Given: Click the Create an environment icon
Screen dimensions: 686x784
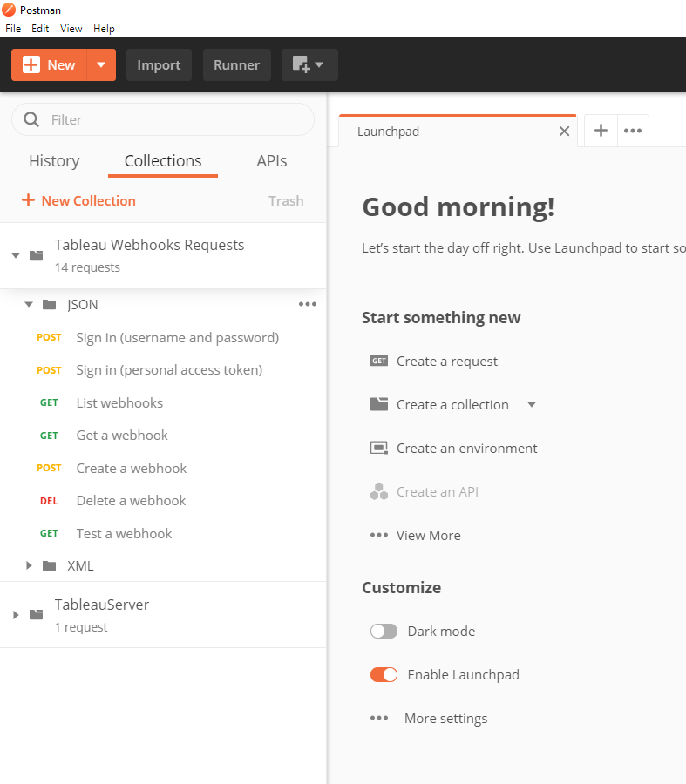Looking at the screenshot, I should click(x=379, y=448).
